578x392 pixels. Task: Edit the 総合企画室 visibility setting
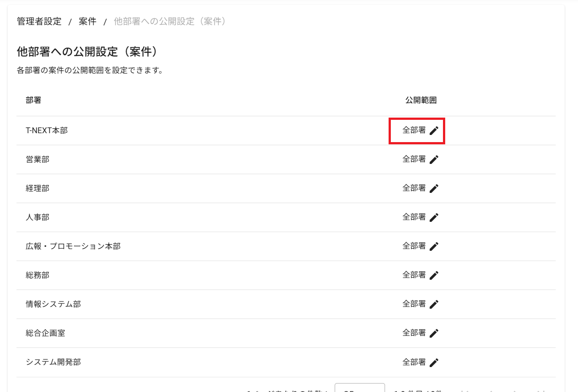click(434, 333)
